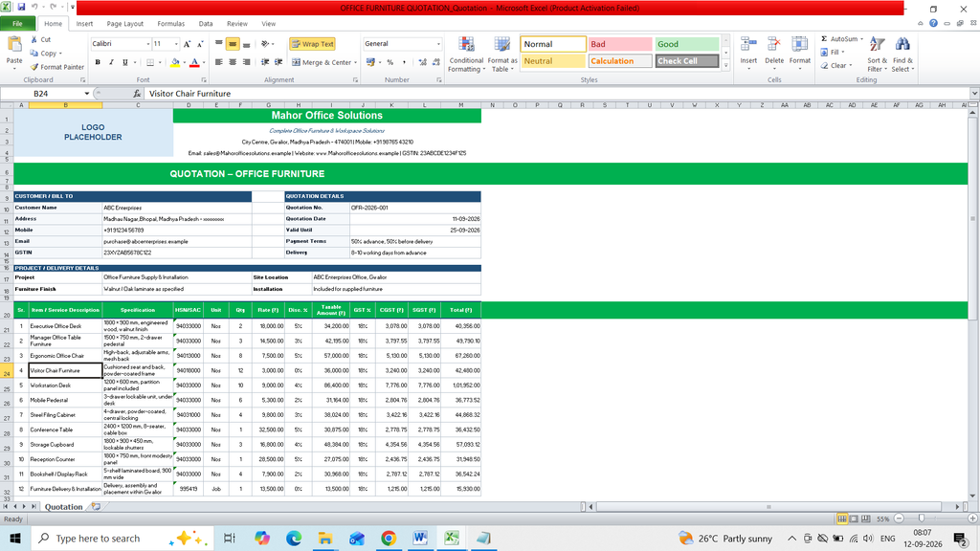980x551 pixels.
Task: Click the AutoSum button
Action: (842, 38)
